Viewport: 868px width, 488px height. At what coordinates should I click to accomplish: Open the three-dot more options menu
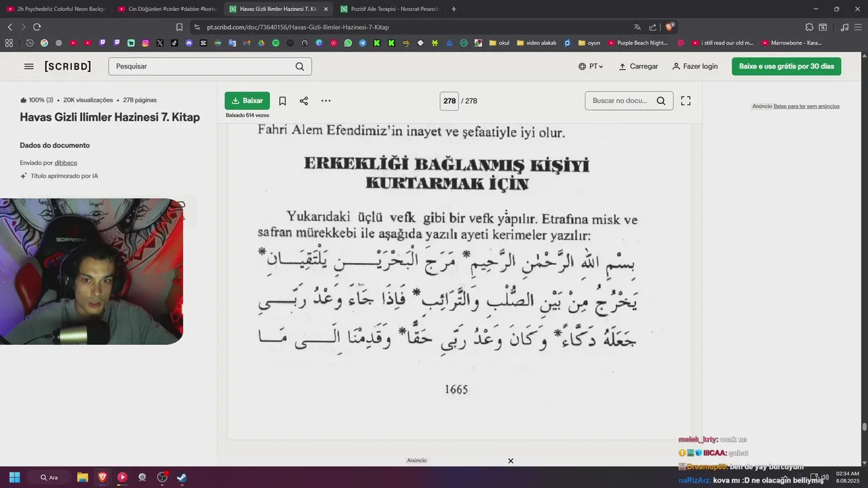[x=325, y=101]
